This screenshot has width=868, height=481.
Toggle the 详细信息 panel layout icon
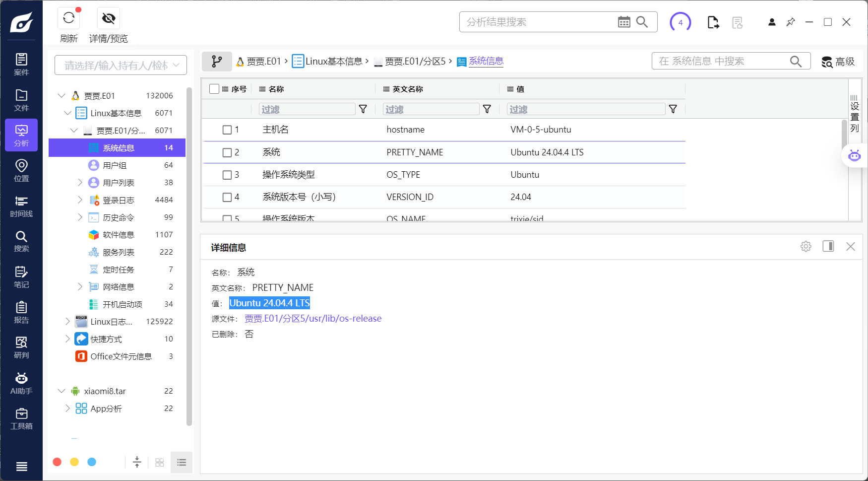pyautogui.click(x=828, y=246)
